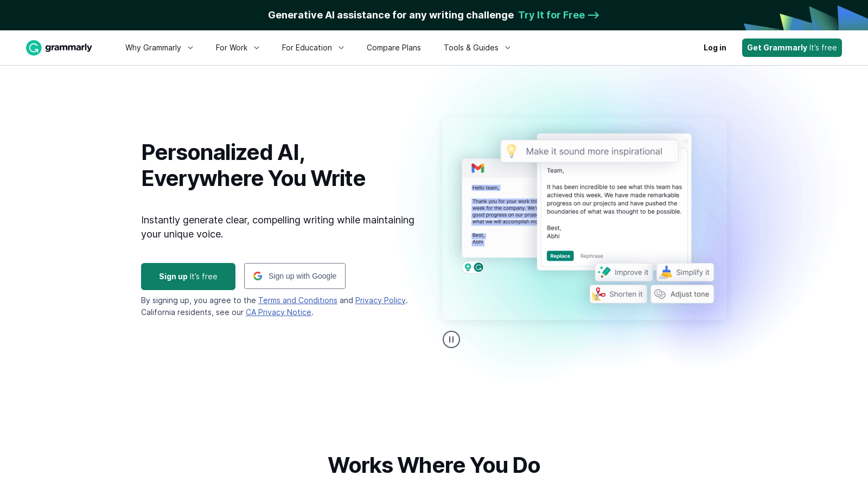Screen dimensions: 868x488
Task: Click the Works Where You Do heading
Action: coord(434,465)
